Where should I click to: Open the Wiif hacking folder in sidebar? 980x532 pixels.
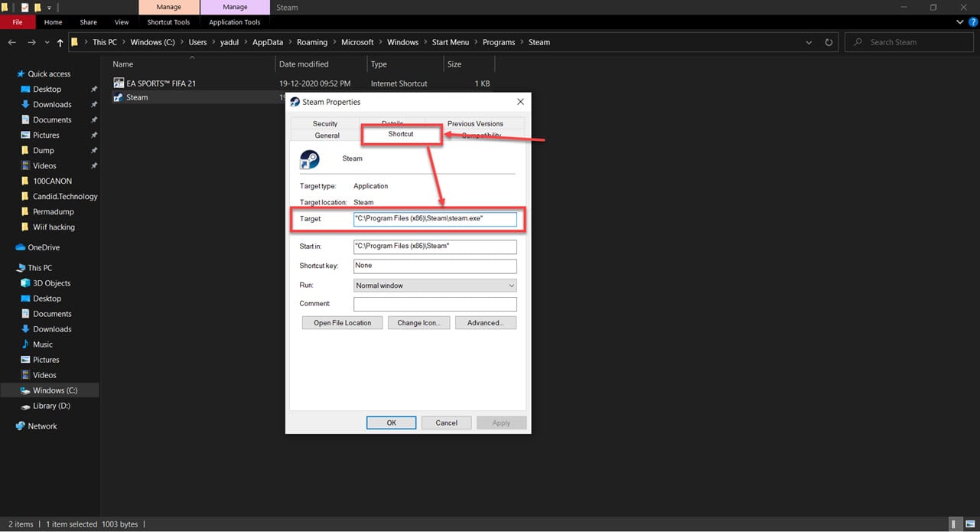(54, 227)
